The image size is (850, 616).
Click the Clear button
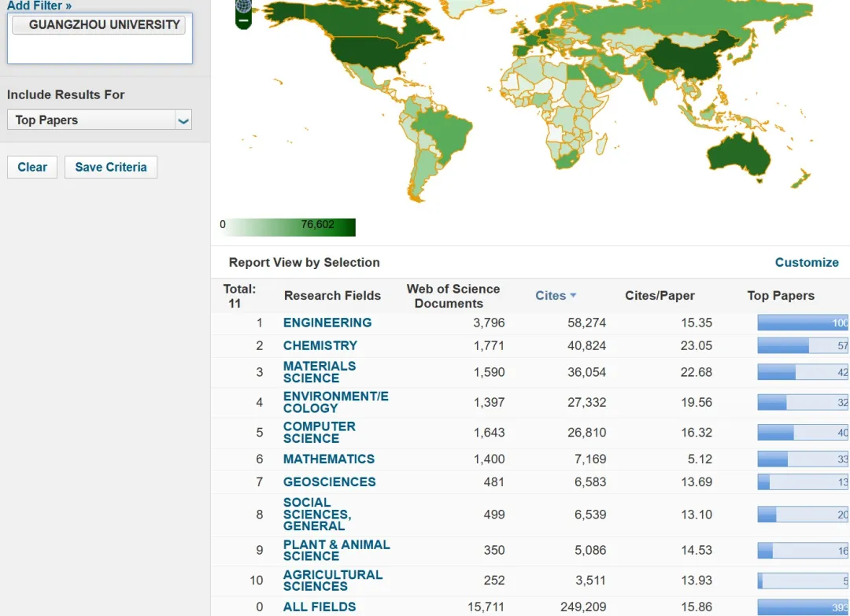pos(32,167)
